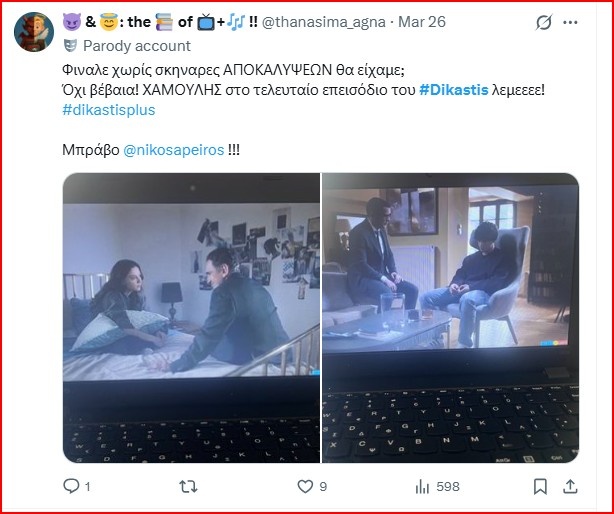The image size is (614, 514).
Task: View tweet analytics bar chart icon
Action: (422, 487)
